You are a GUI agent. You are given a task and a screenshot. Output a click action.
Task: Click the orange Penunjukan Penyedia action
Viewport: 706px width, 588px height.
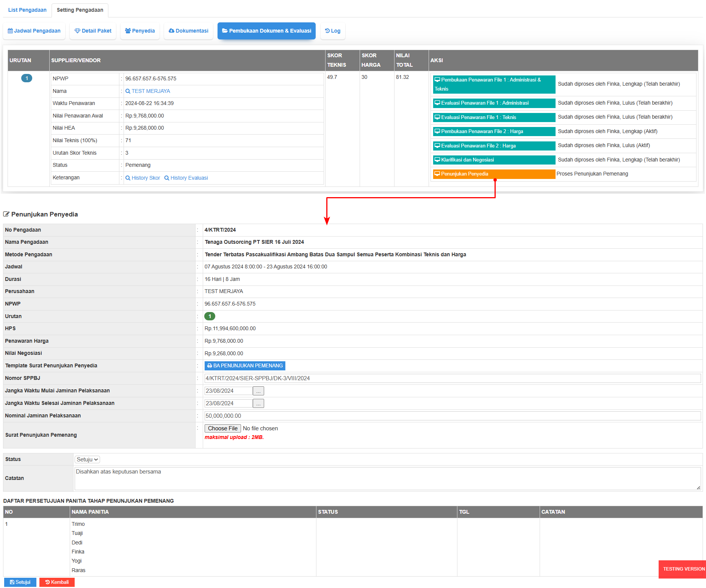click(x=493, y=174)
